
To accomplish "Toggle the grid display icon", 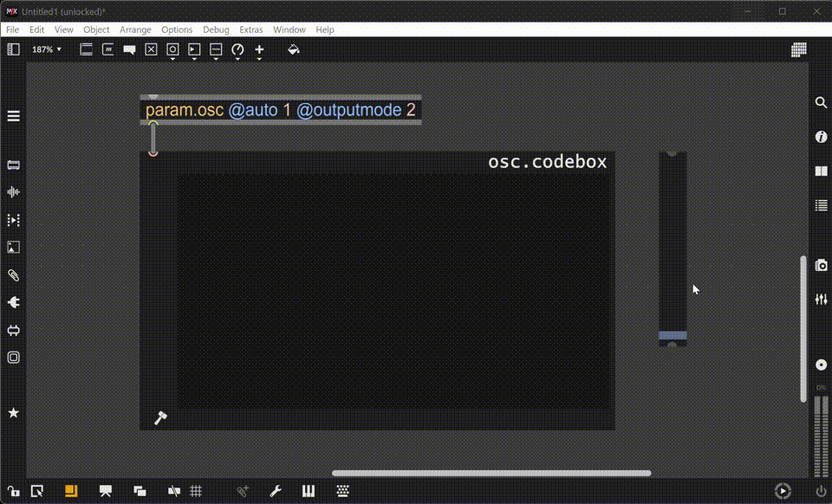I will tap(196, 491).
